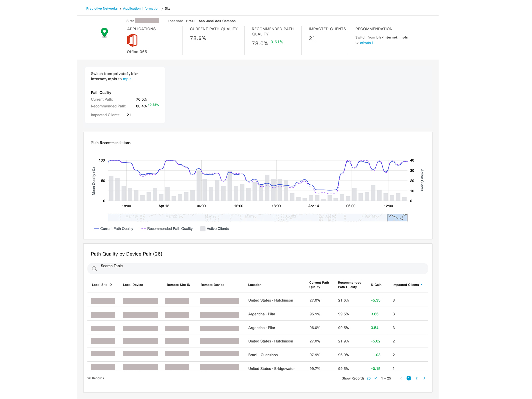Toggle Current Path Quality legend series
532x399 pixels.
point(113,229)
